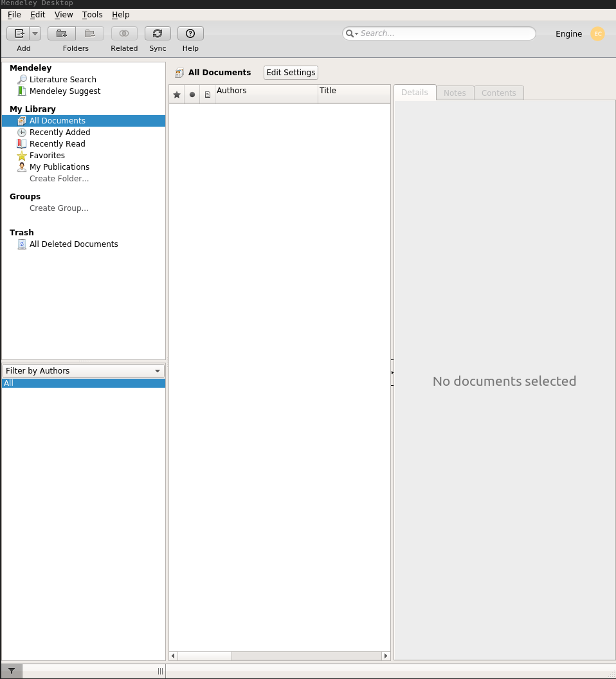Switch to the Details tab

(x=415, y=92)
